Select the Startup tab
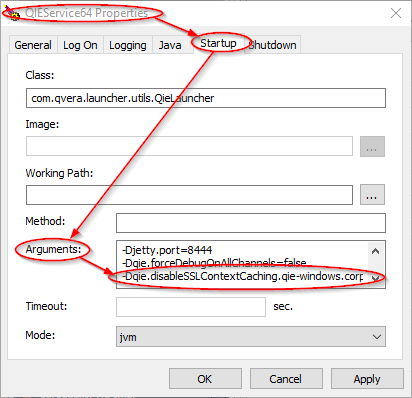412x398 pixels. click(x=219, y=43)
